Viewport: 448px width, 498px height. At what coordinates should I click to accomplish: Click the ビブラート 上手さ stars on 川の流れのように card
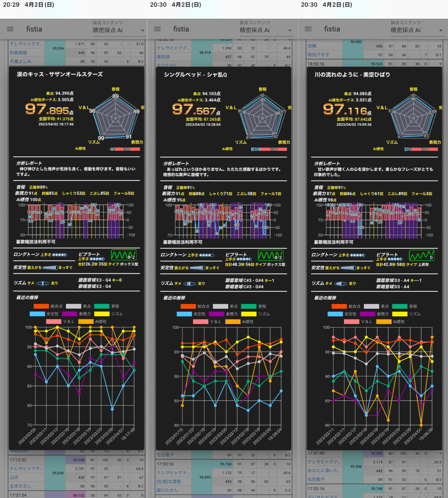395,259
